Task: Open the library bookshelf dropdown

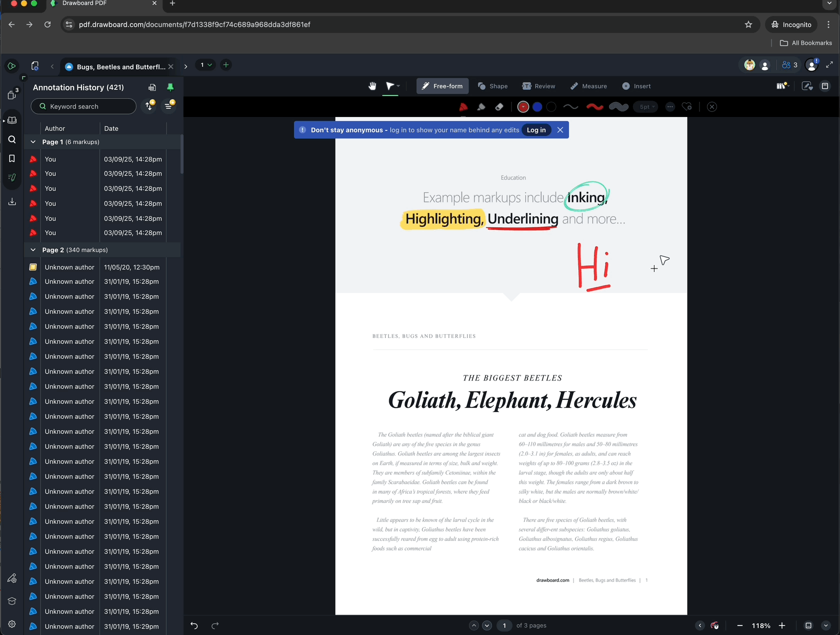Action: click(782, 86)
